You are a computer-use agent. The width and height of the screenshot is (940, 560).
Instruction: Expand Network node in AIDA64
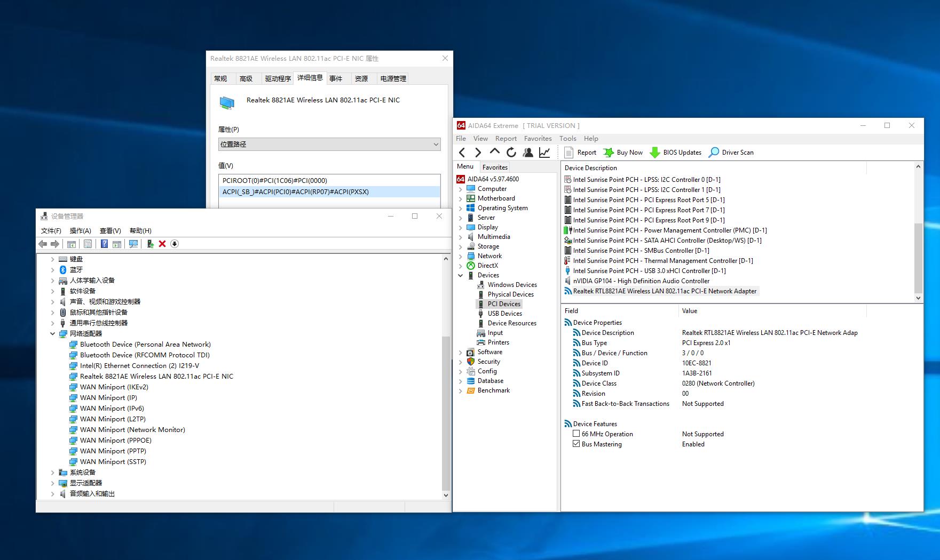click(x=461, y=256)
